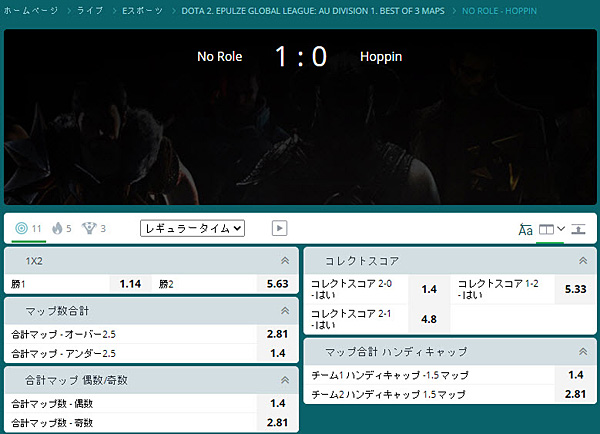Click the Aa text size icon
This screenshot has height=434, width=600.
coord(525,229)
